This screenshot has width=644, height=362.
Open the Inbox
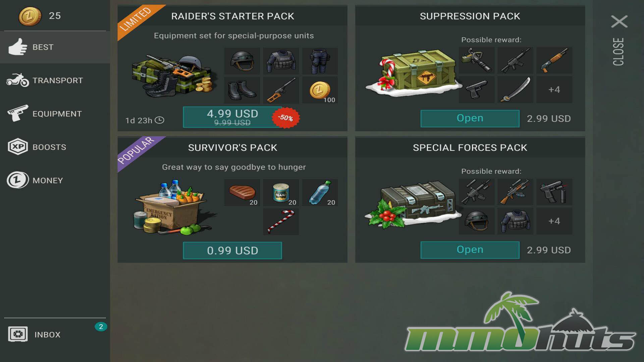click(55, 335)
